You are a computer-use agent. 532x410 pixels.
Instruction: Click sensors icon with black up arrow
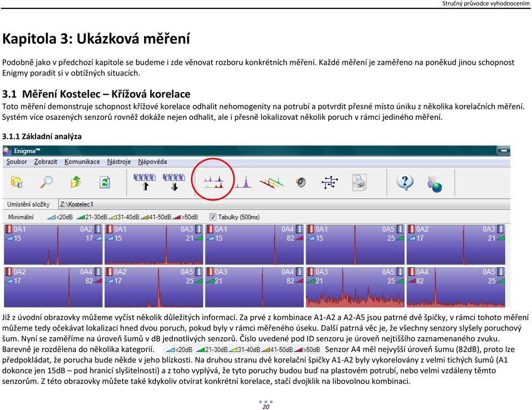145,182
